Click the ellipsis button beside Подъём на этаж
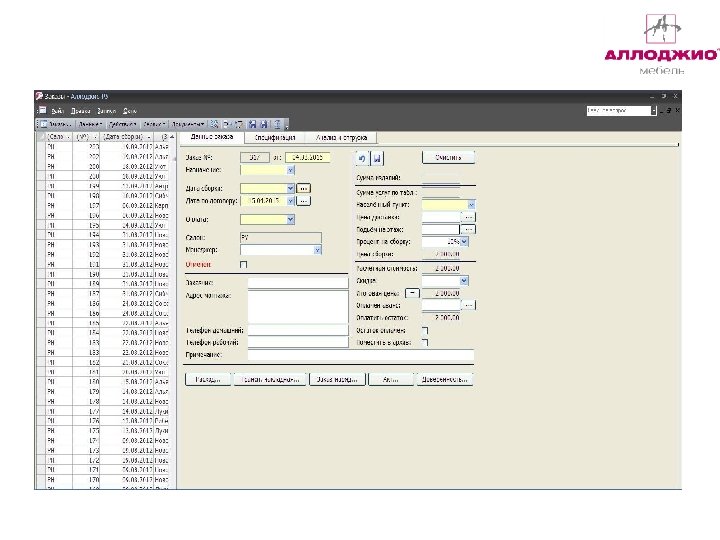 coord(468,229)
